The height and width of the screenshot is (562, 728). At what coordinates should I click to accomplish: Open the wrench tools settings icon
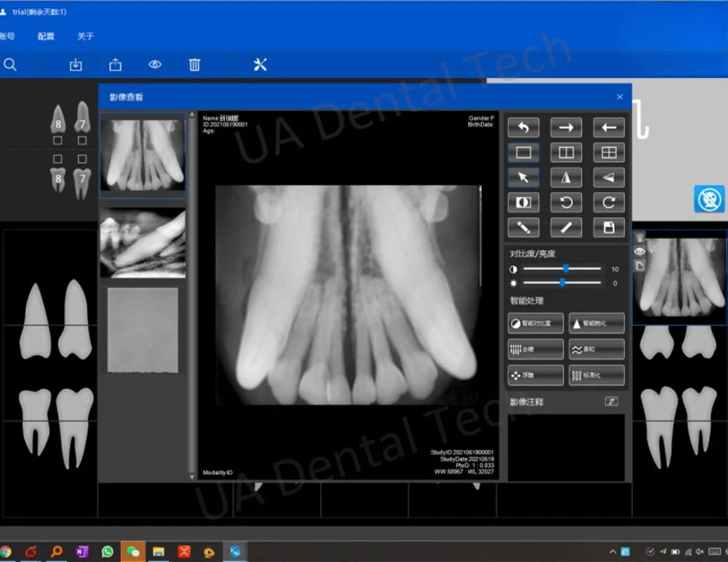click(260, 65)
